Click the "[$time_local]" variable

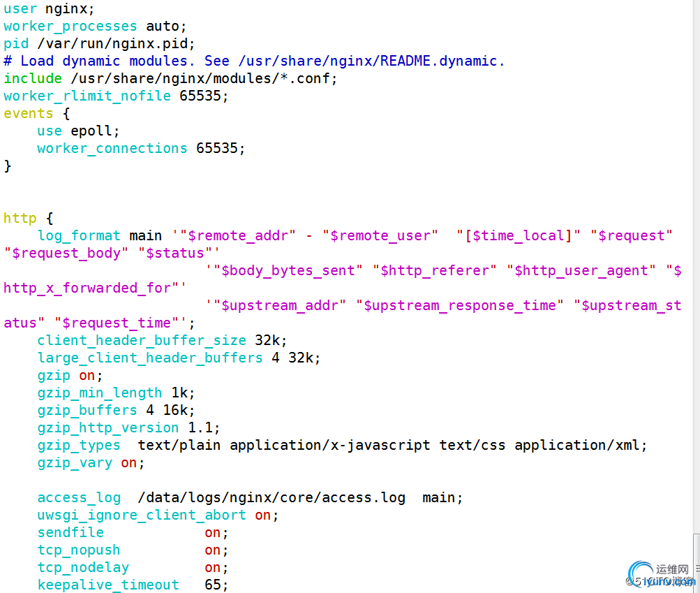(519, 235)
